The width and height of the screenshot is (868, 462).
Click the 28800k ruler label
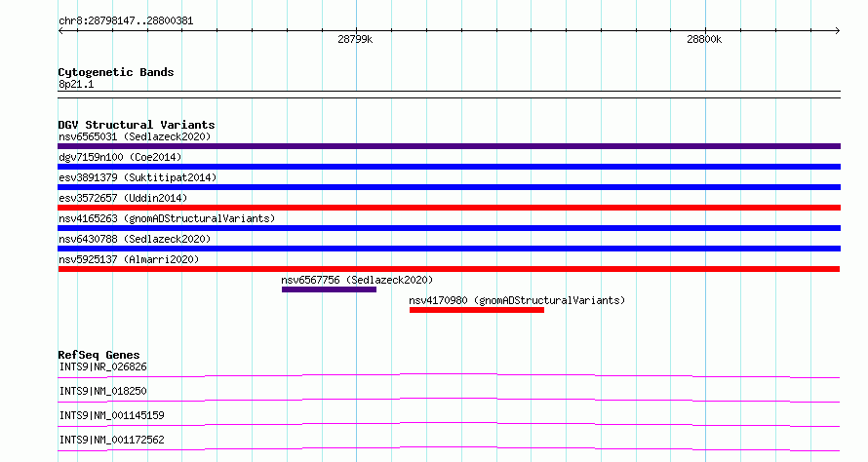(704, 39)
